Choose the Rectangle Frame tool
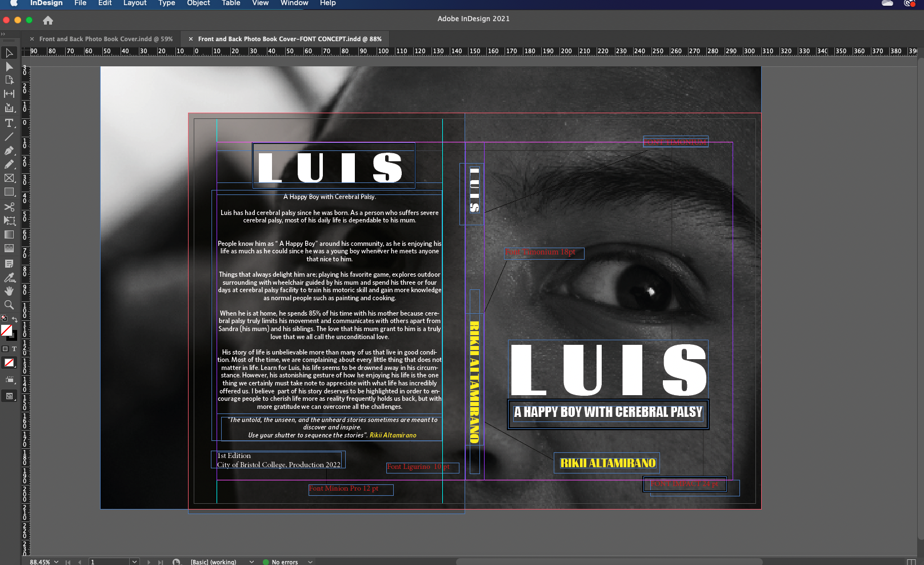The height and width of the screenshot is (565, 924). pyautogui.click(x=9, y=178)
